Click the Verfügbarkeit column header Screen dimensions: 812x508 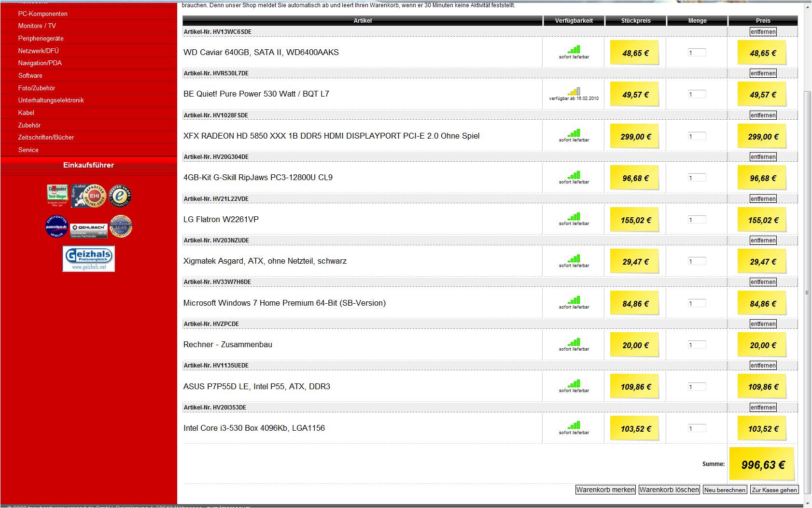click(574, 21)
